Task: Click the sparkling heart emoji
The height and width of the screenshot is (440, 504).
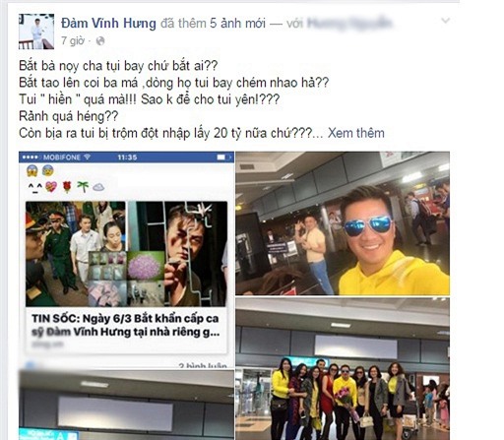Action: tap(51, 187)
